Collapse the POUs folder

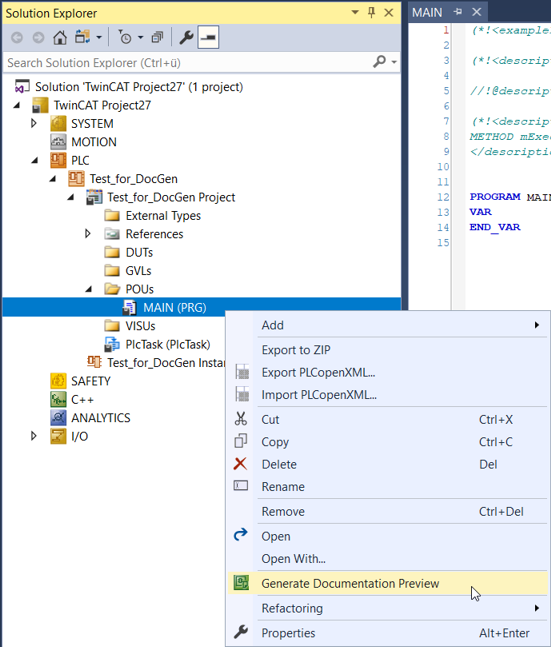89,289
